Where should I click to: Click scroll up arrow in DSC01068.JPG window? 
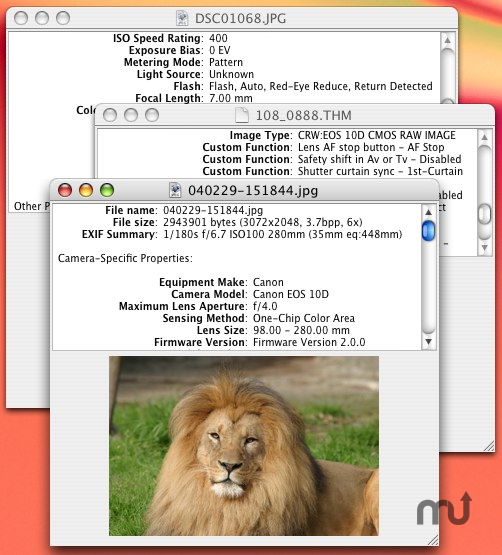447,40
